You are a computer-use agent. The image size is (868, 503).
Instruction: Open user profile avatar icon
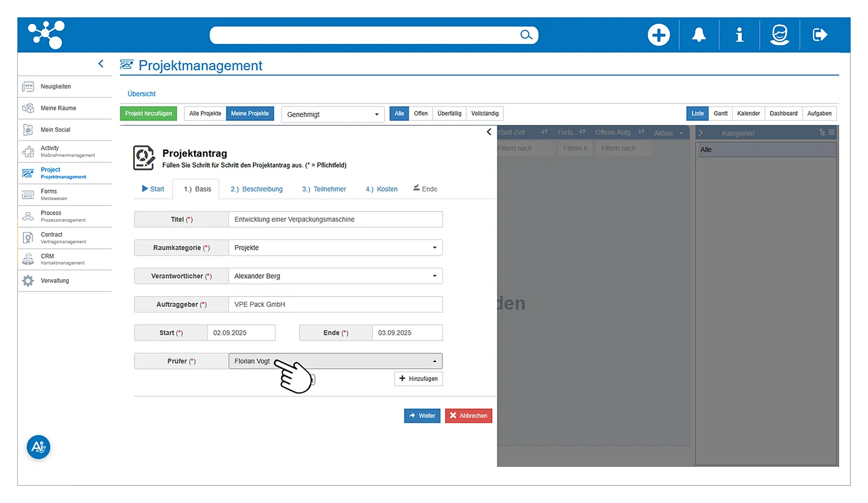pos(779,35)
